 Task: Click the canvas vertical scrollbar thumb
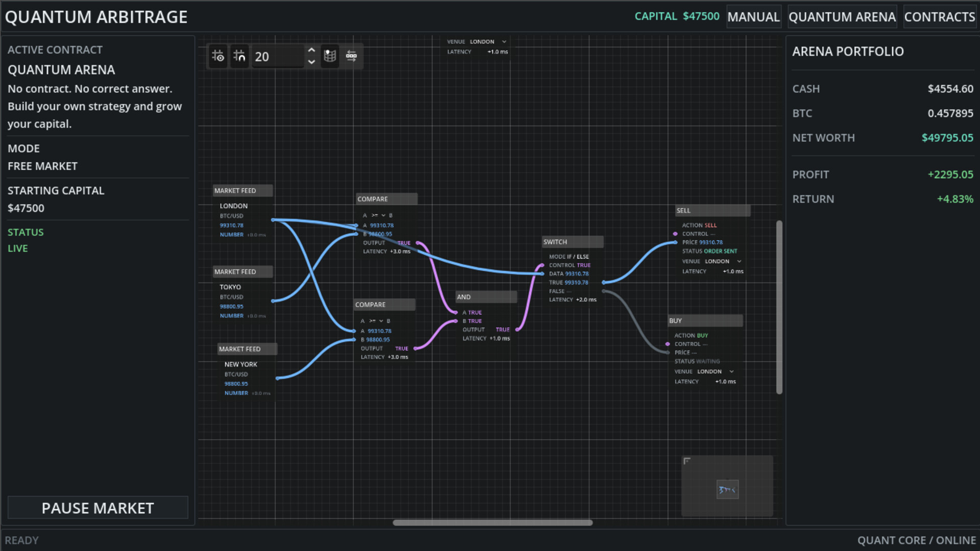[779, 307]
